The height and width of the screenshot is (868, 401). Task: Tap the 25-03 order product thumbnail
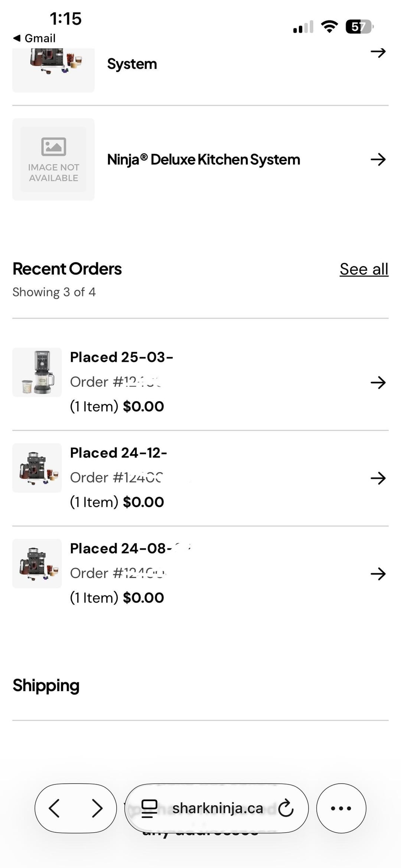click(37, 372)
